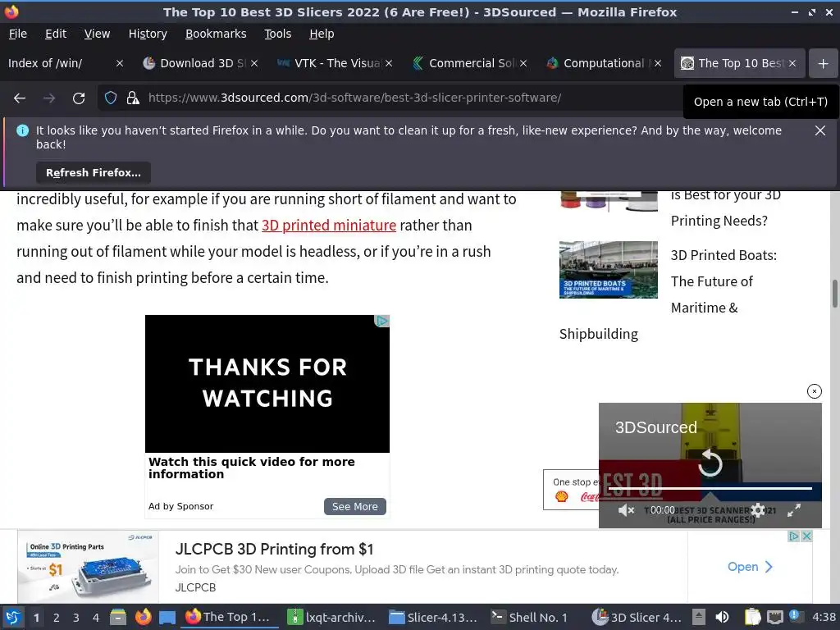Click See More button in ad
Screen dimensions: 840x630
click(x=354, y=507)
